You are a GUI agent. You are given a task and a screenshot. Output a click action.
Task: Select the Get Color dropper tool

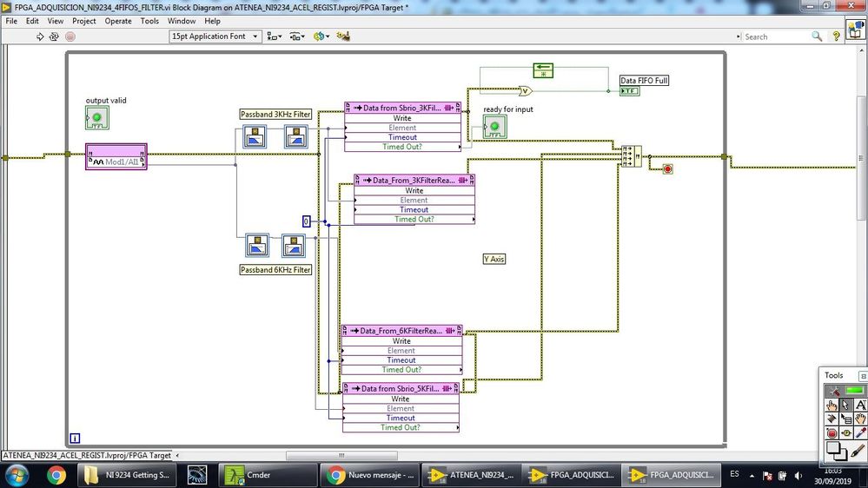[860, 432]
